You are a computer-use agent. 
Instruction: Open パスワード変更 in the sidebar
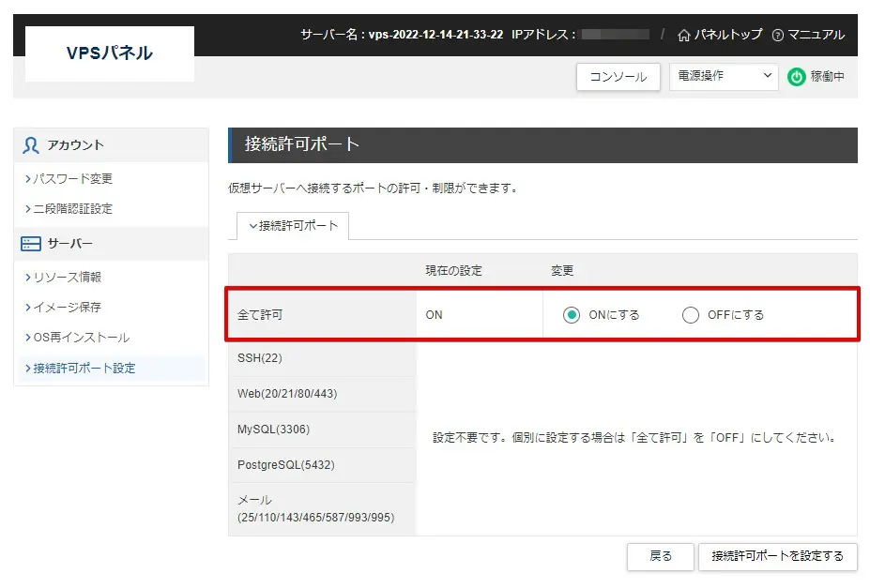pyautogui.click(x=72, y=178)
